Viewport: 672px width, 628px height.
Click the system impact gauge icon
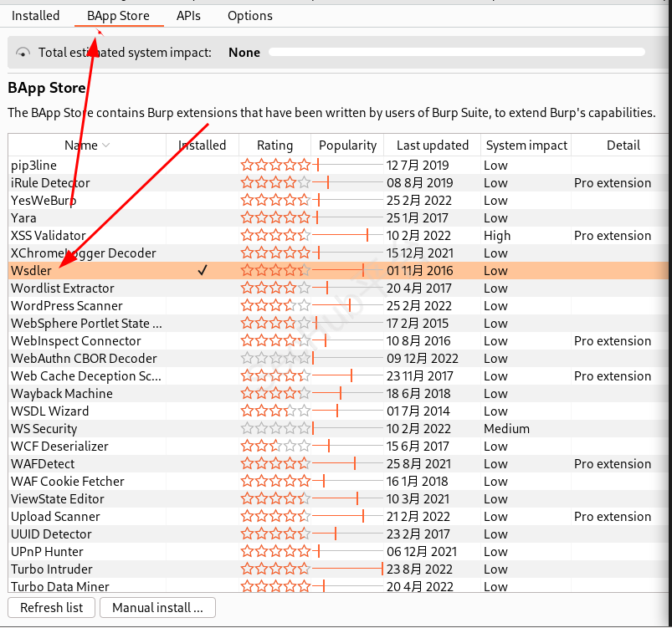coord(23,53)
